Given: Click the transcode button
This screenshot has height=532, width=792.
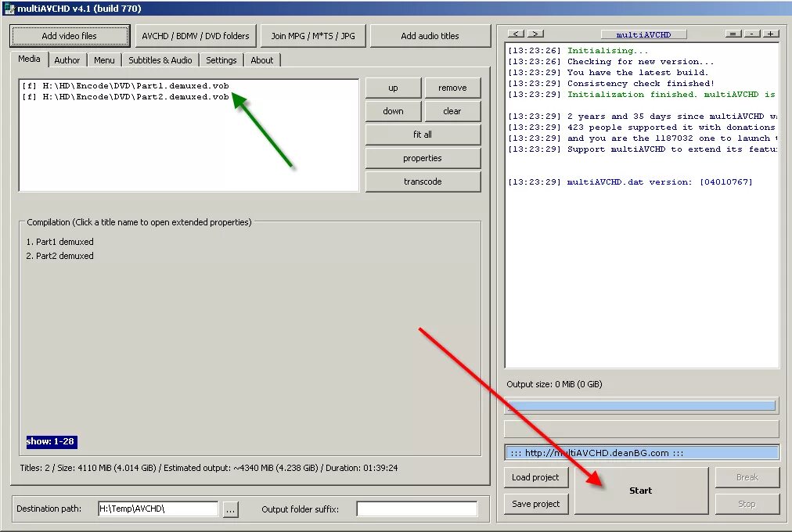Looking at the screenshot, I should coord(423,182).
